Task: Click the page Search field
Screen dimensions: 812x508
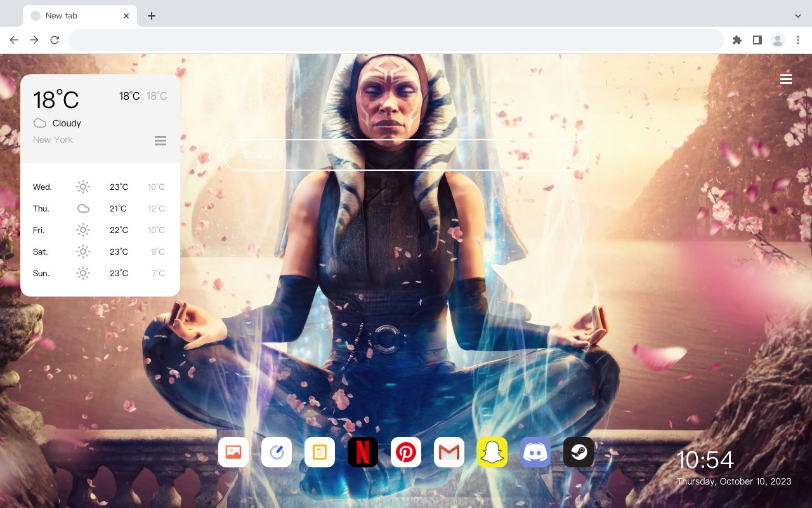Action: tap(406, 155)
